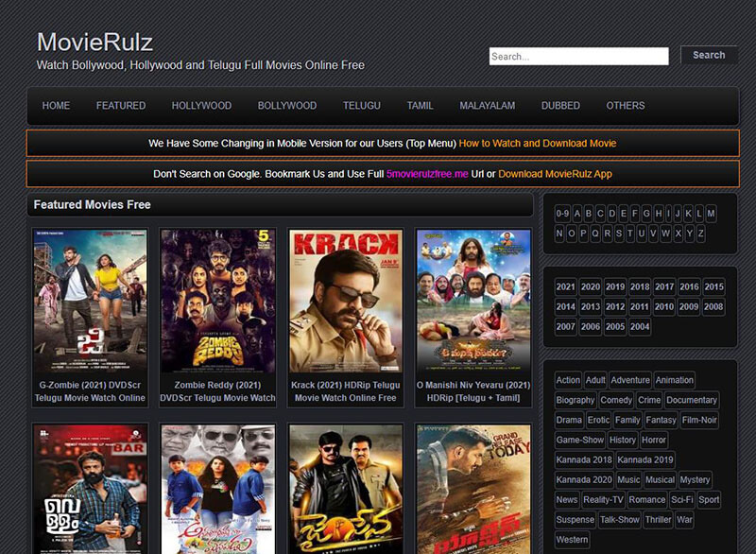Open the DUBBED menu item
Viewport: 756px width, 554px height.
(560, 106)
